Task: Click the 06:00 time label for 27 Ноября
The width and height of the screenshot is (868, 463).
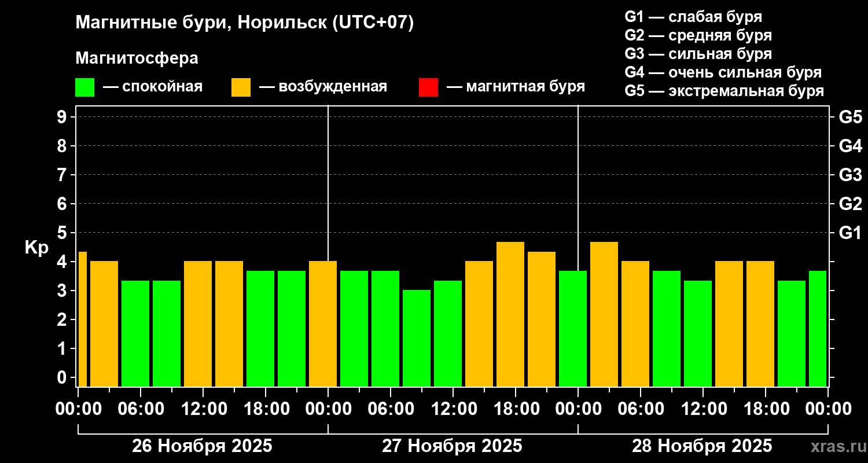Action: coord(391,409)
